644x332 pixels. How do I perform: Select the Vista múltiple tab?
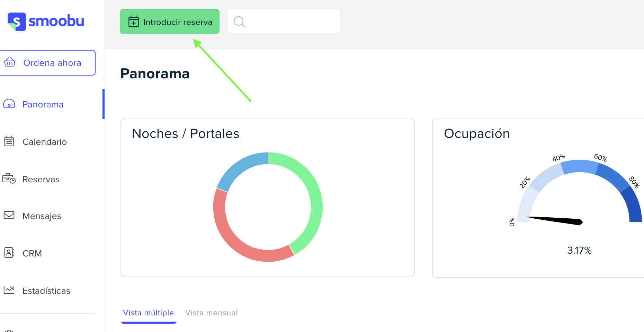pos(149,313)
